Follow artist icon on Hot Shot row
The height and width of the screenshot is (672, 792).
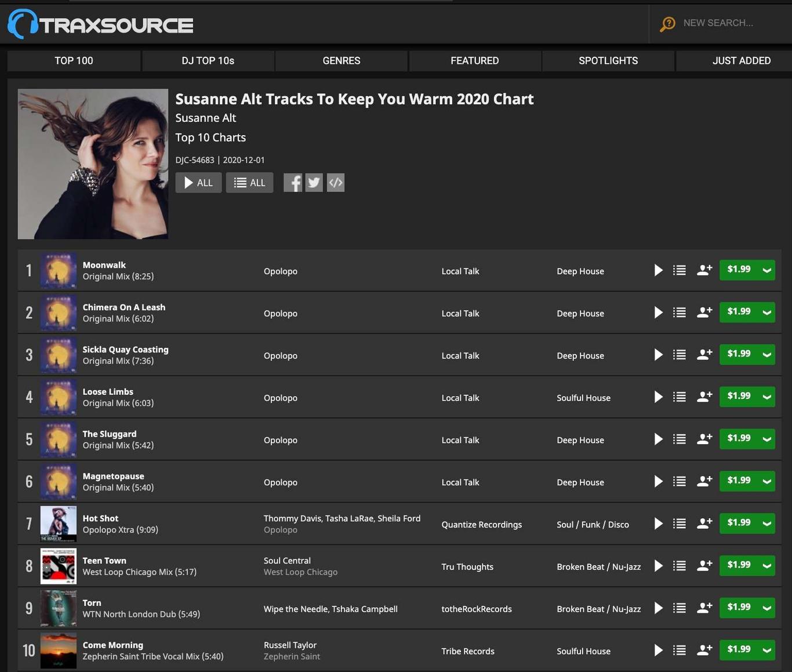click(x=704, y=524)
